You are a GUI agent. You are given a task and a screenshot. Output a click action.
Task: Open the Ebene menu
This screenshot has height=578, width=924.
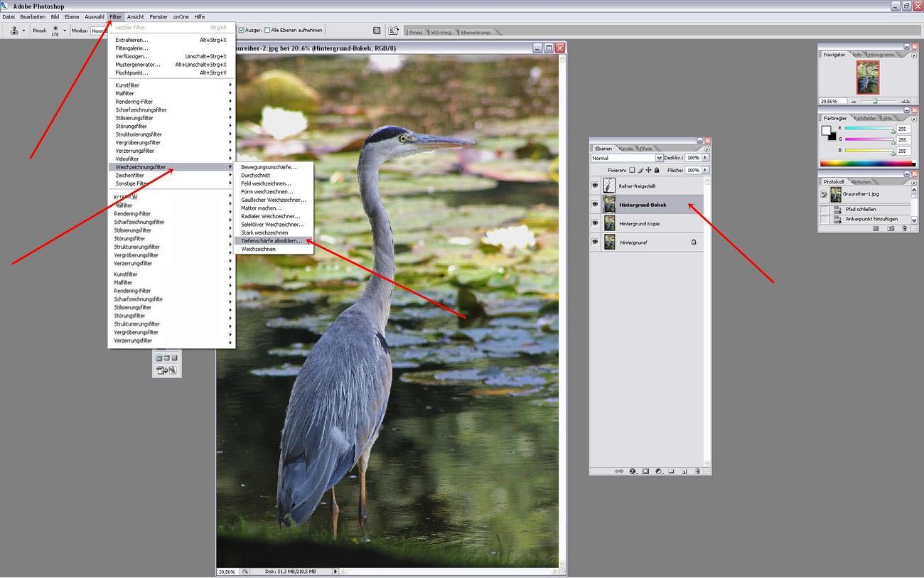(x=72, y=16)
